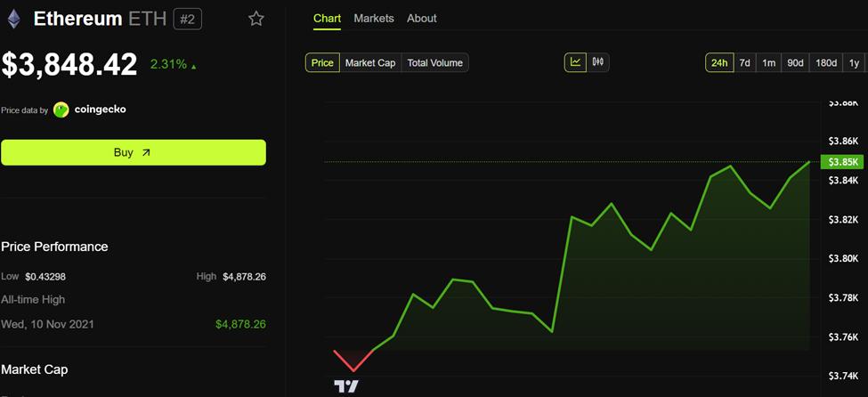
Task: Choose the 7d time range
Action: pos(744,62)
